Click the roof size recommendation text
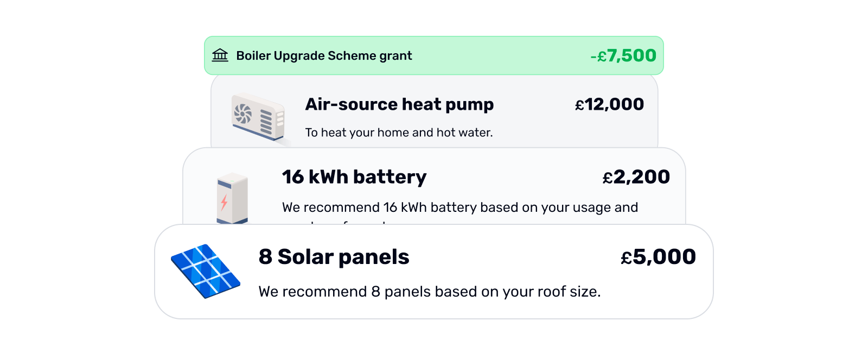Image resolution: width=868 pixels, height=352 pixels. [x=429, y=292]
